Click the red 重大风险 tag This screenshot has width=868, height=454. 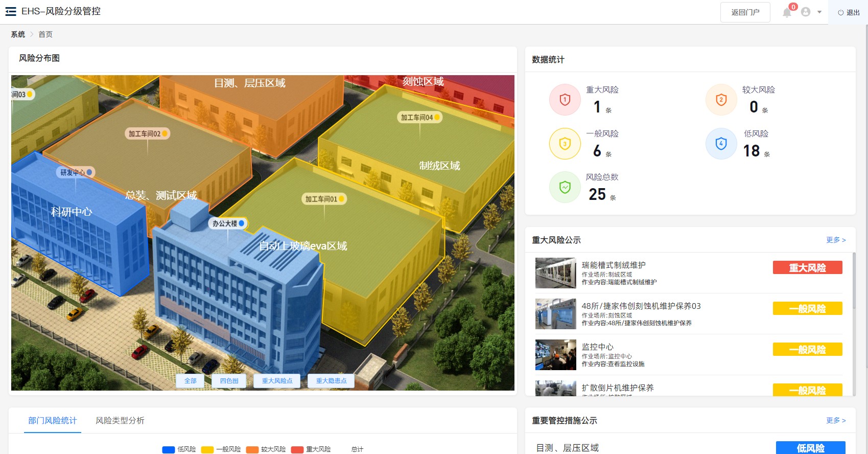tap(808, 268)
